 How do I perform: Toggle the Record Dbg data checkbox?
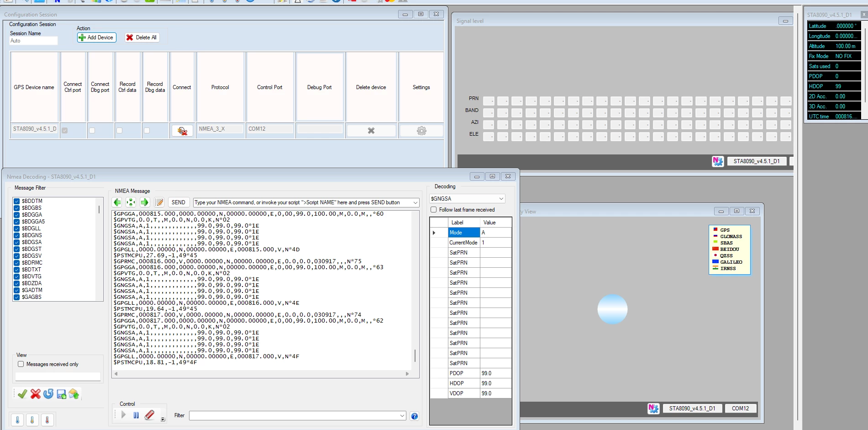pos(147,130)
